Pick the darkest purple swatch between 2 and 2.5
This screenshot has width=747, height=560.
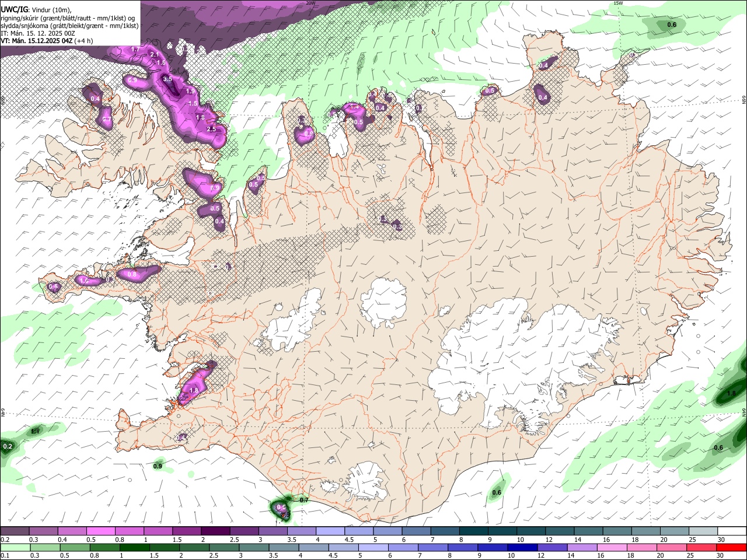215,531
